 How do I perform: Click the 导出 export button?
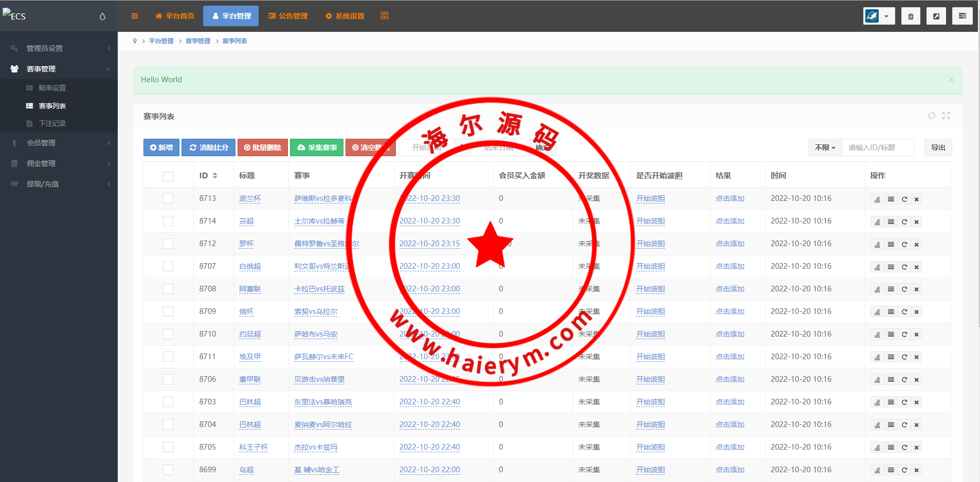pyautogui.click(x=938, y=147)
